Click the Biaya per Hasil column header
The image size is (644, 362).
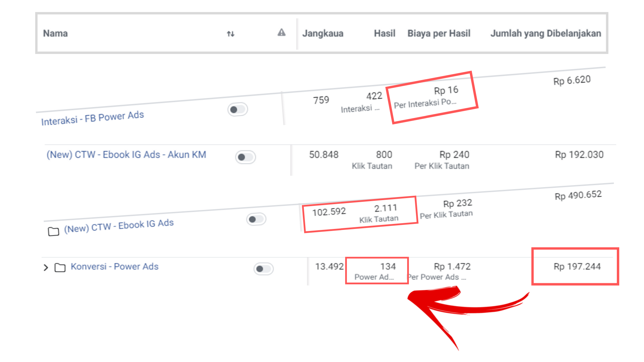(x=439, y=34)
